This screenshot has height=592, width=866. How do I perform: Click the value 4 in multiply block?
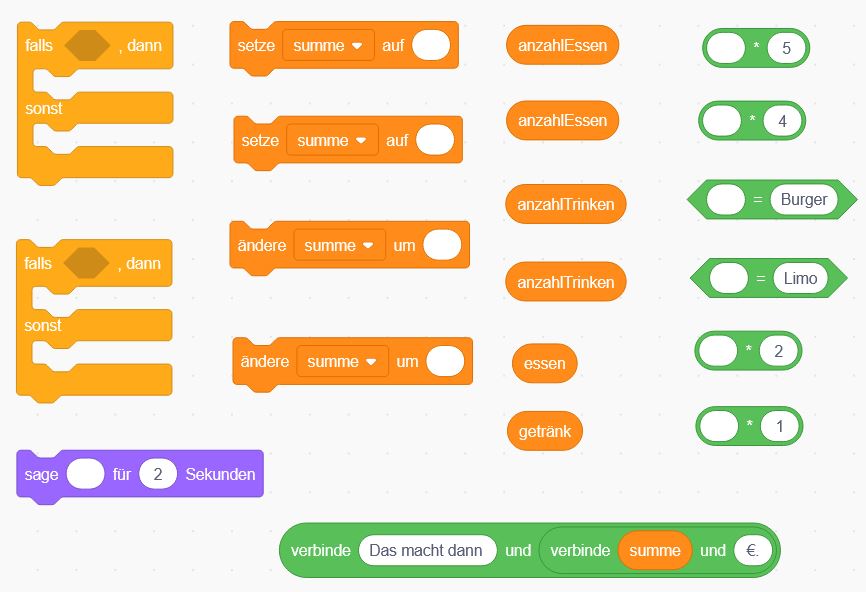pos(783,121)
